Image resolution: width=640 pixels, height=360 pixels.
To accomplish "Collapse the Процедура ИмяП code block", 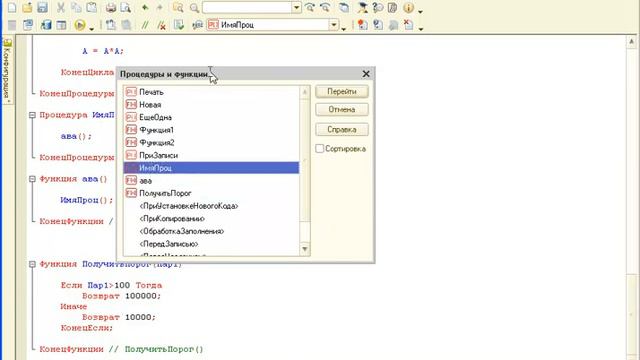I will pyautogui.click(x=32, y=115).
